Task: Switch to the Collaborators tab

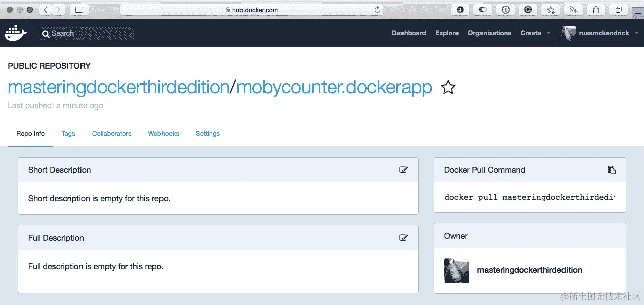Action: [x=112, y=134]
